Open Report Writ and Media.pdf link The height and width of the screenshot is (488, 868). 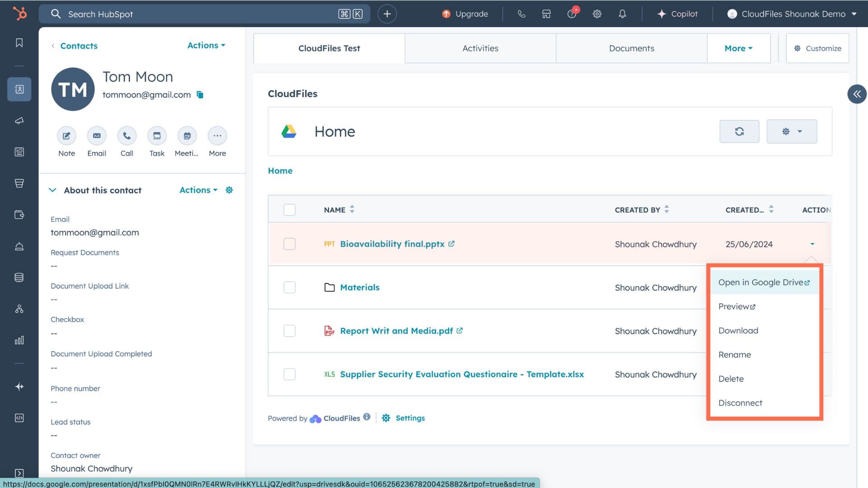tap(396, 331)
